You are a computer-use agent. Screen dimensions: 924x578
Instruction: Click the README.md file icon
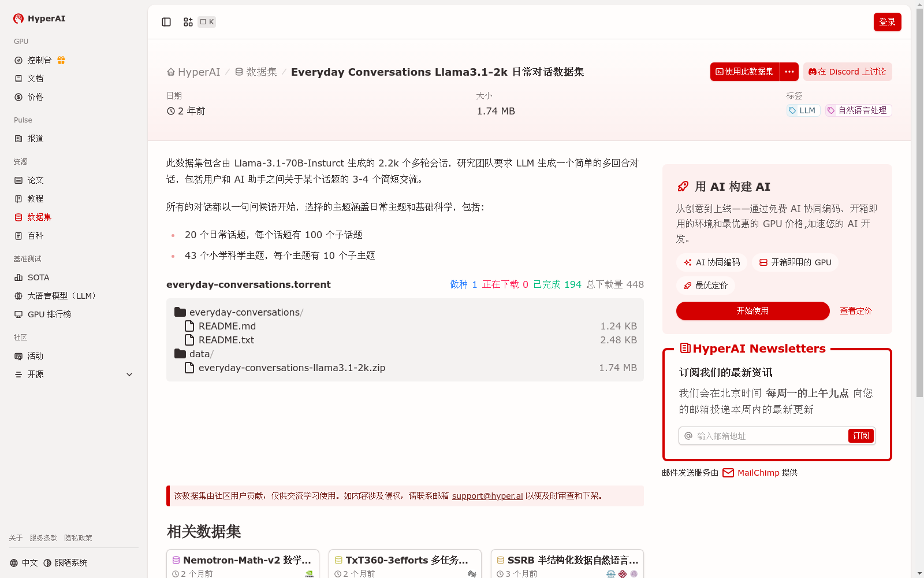point(189,326)
